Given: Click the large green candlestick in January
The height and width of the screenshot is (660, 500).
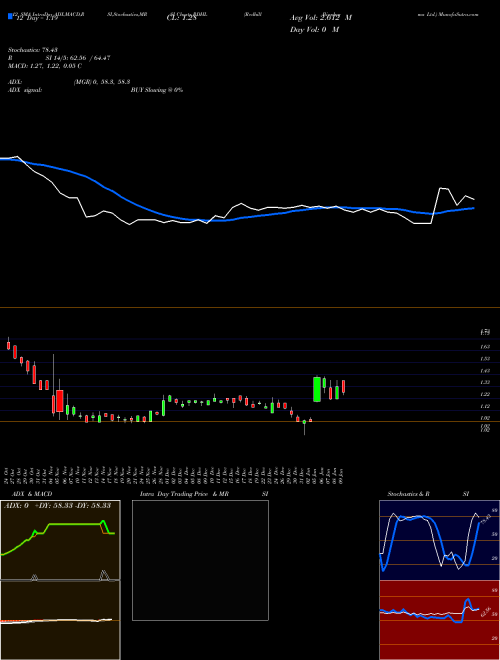Looking at the screenshot, I should click(317, 389).
